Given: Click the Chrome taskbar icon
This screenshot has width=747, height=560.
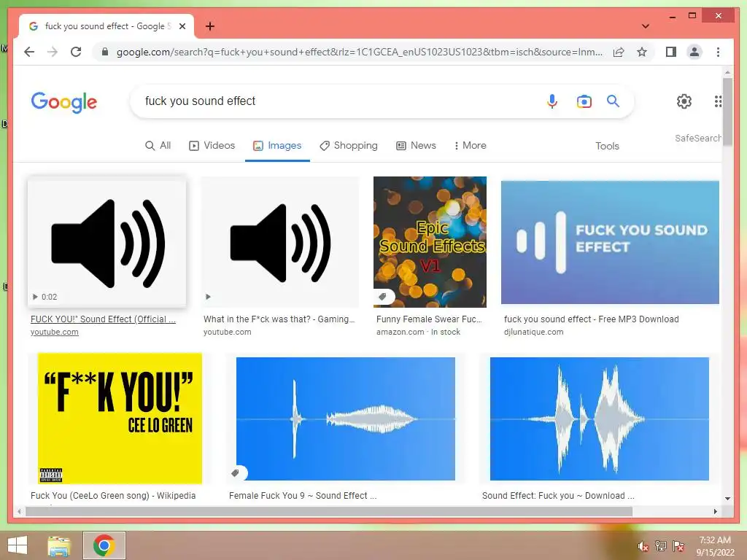Looking at the screenshot, I should [x=104, y=545].
